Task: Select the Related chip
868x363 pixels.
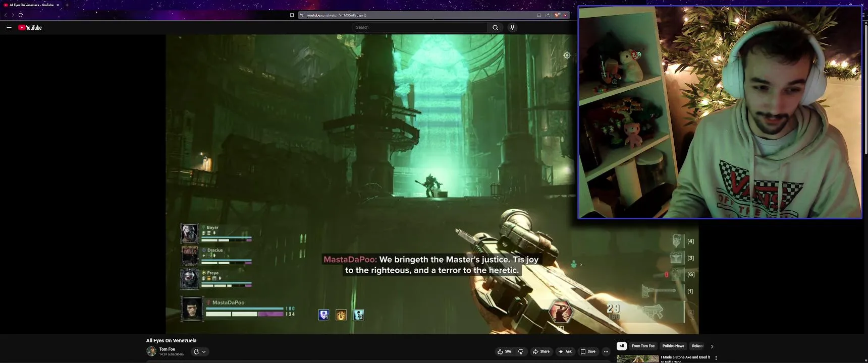Action: (698, 346)
